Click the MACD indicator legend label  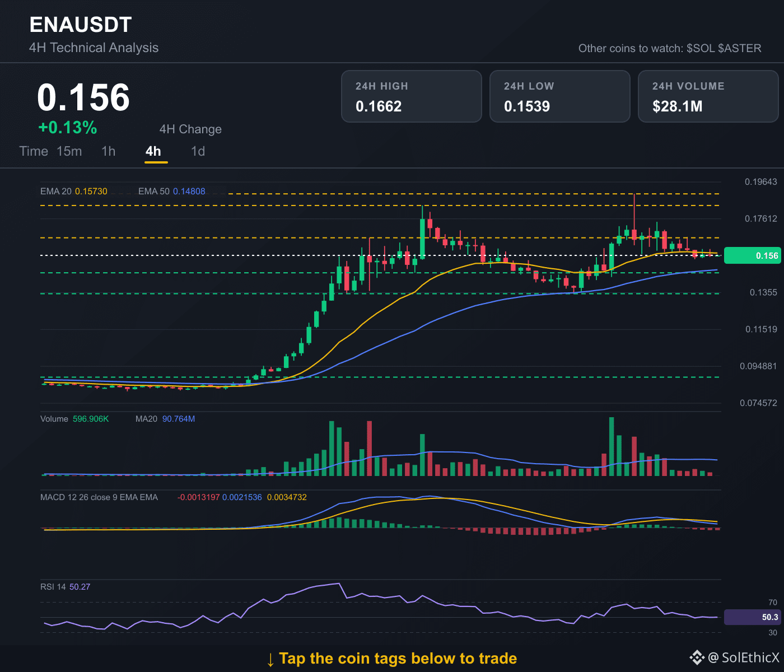coord(99,497)
